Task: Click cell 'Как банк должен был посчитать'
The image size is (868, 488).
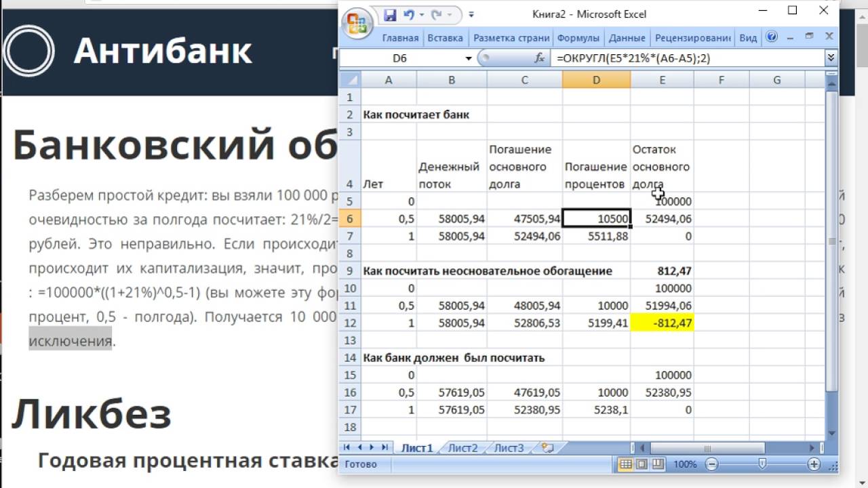Action: click(454, 357)
